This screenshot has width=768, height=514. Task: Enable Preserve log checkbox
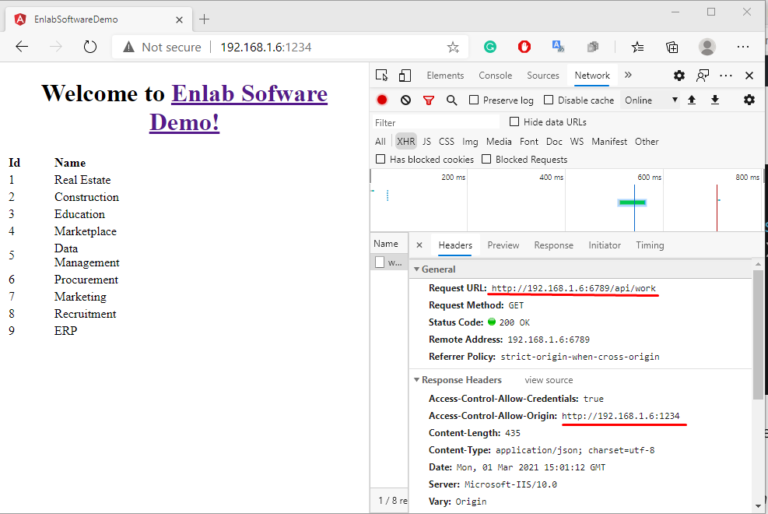pyautogui.click(x=474, y=100)
